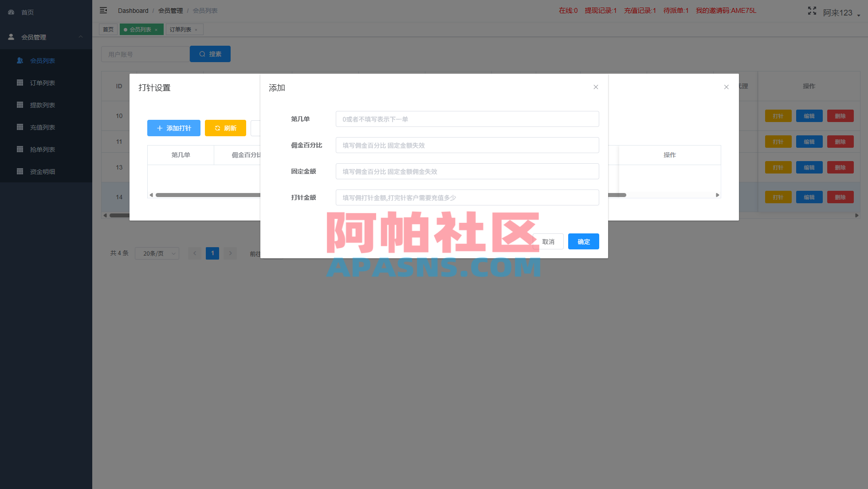Click the 搜索 search button
Screen dimensions: 868x489
coord(210,54)
